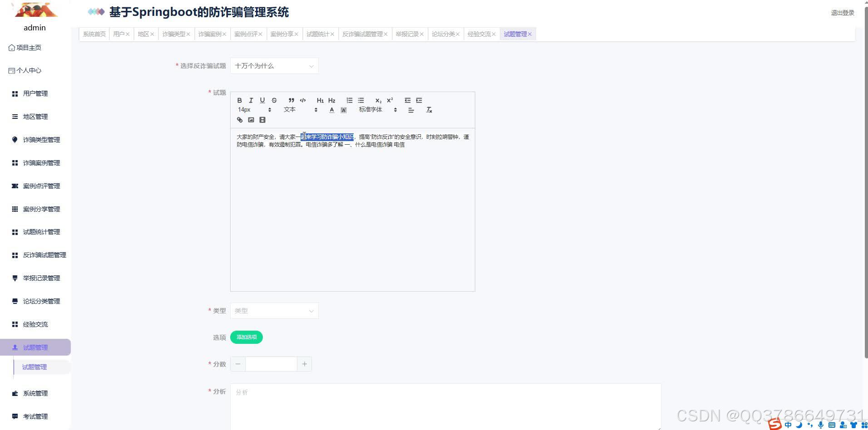Open the 选择反诈骗试题 dropdown showing 十万个为什么
Screen dimensions: 868x430
click(274, 65)
